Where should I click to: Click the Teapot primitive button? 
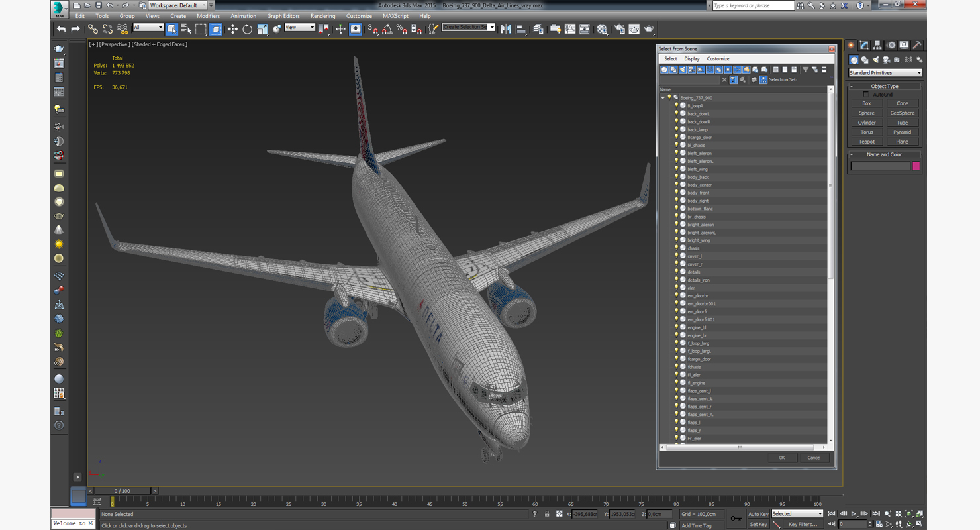point(867,142)
